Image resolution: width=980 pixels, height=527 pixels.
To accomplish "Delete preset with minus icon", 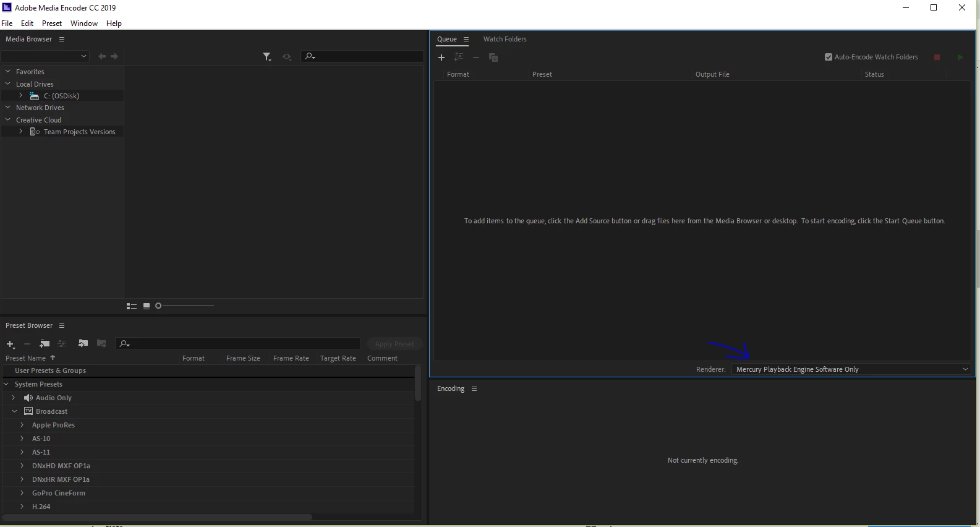I will click(27, 344).
